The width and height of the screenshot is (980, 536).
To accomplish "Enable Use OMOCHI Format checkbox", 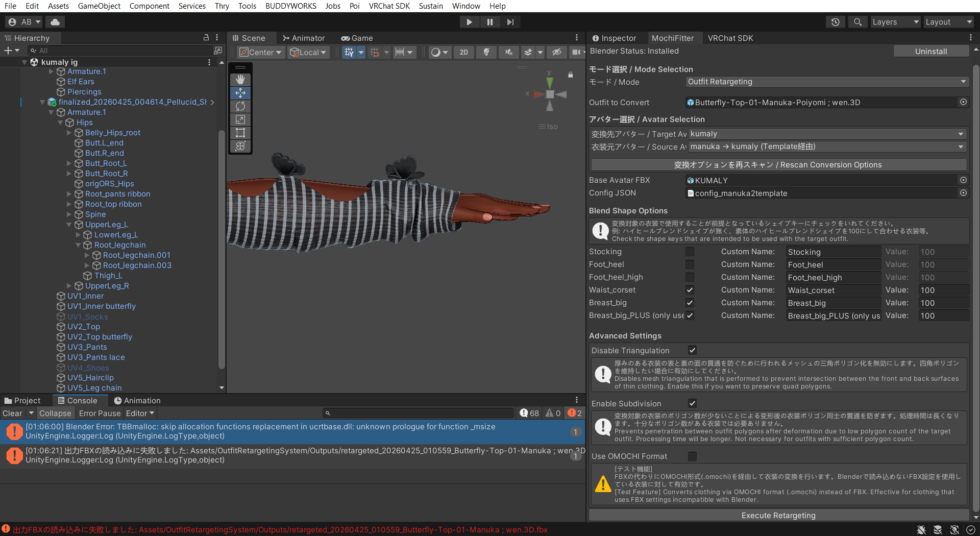I will coord(692,456).
